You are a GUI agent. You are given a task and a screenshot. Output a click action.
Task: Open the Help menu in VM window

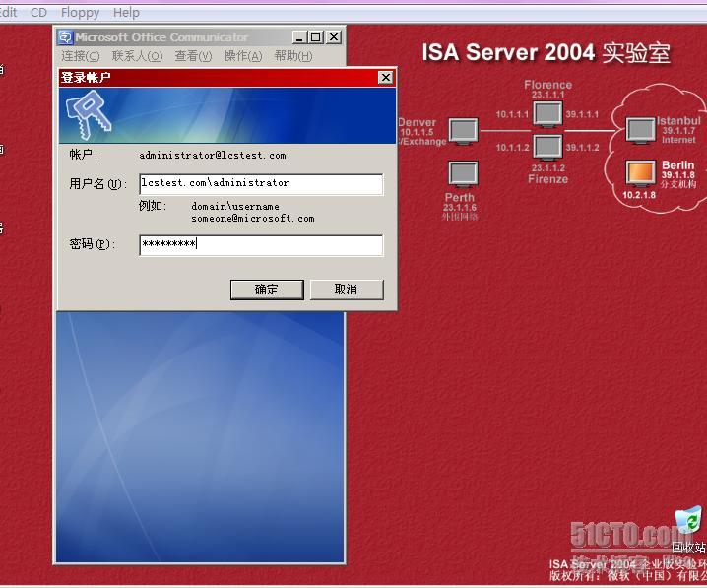pyautogui.click(x=126, y=12)
